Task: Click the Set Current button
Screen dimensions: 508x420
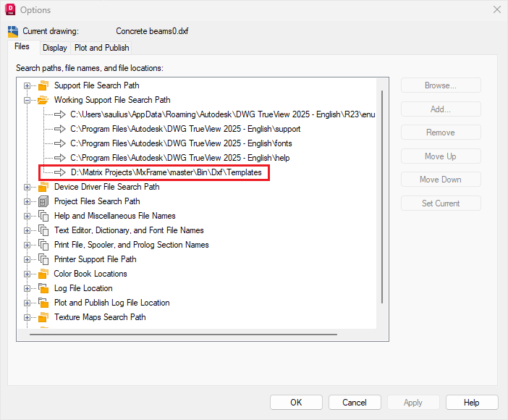Action: pyautogui.click(x=441, y=203)
